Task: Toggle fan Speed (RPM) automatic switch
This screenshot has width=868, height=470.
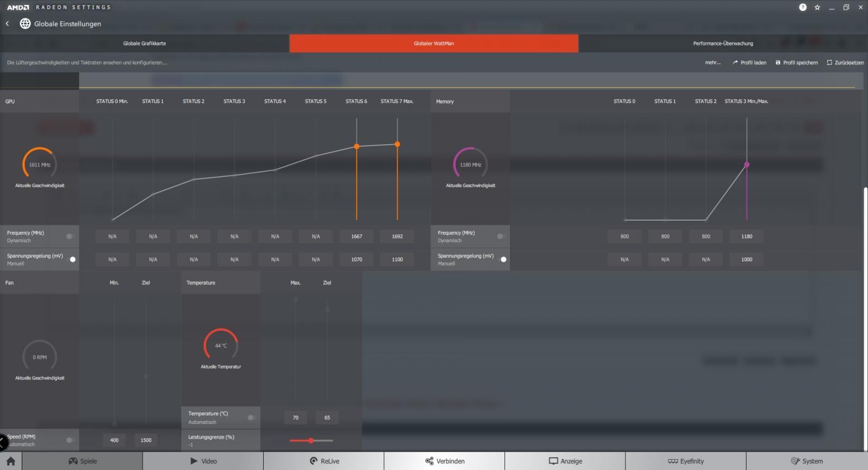Action: point(70,440)
